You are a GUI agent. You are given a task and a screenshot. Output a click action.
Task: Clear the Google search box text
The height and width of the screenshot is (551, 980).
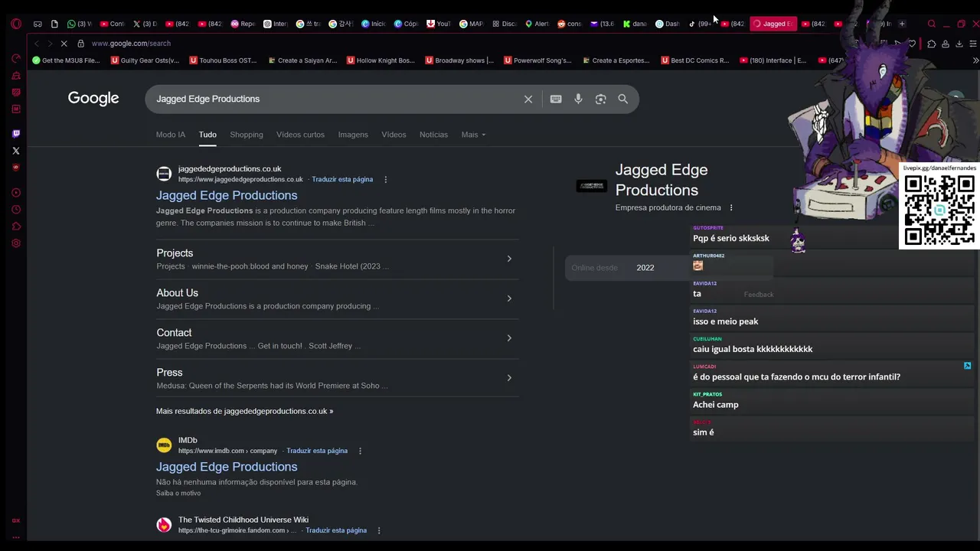tap(528, 99)
